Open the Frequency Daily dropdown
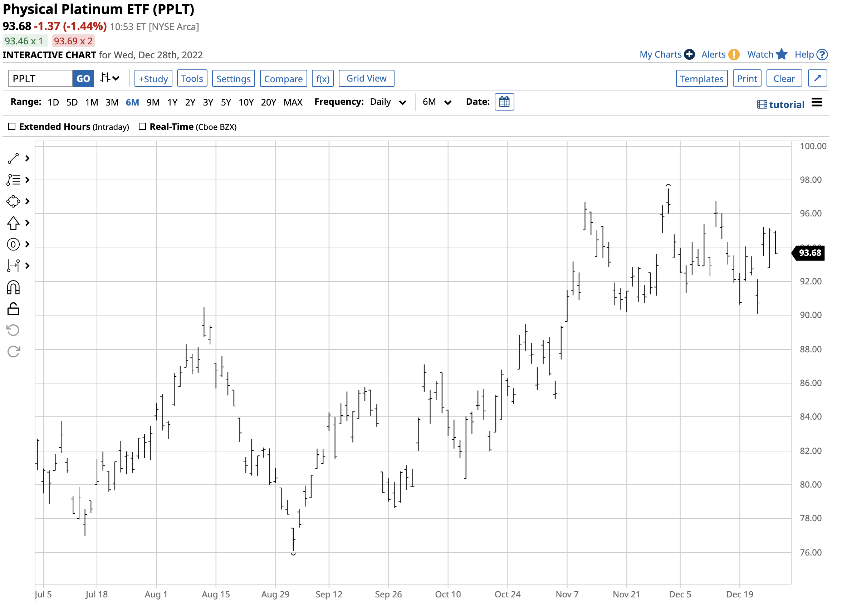The height and width of the screenshot is (616, 842). pyautogui.click(x=388, y=102)
